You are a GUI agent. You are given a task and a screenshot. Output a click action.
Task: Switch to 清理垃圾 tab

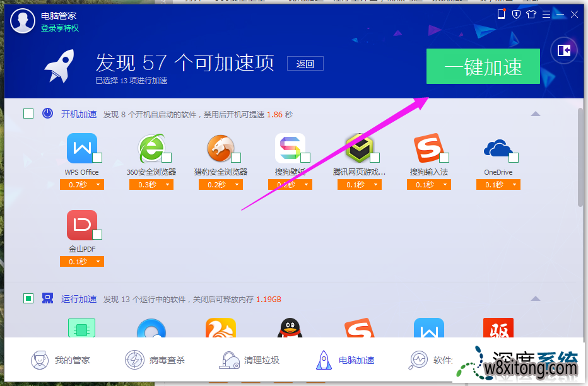tap(249, 360)
